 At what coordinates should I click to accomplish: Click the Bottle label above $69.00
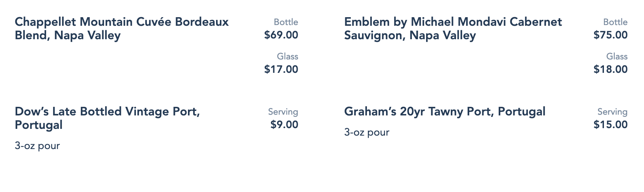pyautogui.click(x=286, y=22)
